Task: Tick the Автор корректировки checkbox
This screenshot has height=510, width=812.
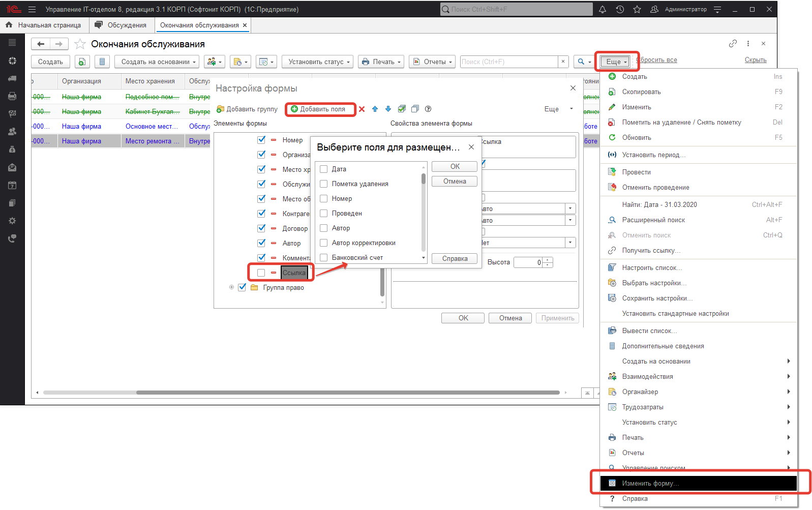Action: 323,243
